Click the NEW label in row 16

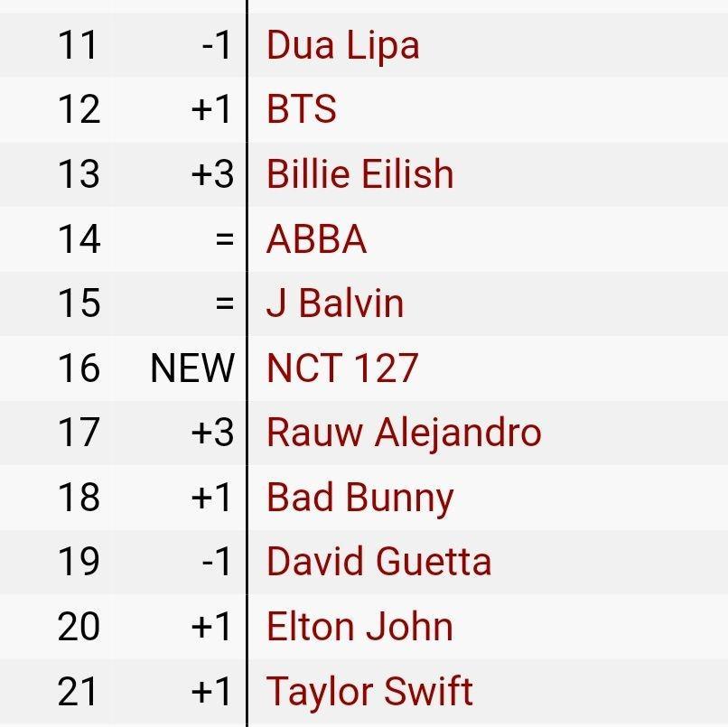pos(192,368)
